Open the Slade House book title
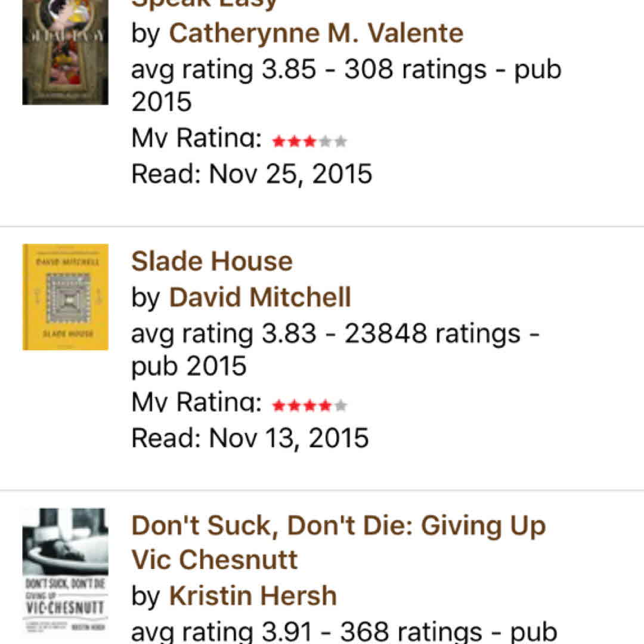This screenshot has height=644, width=644. (212, 261)
